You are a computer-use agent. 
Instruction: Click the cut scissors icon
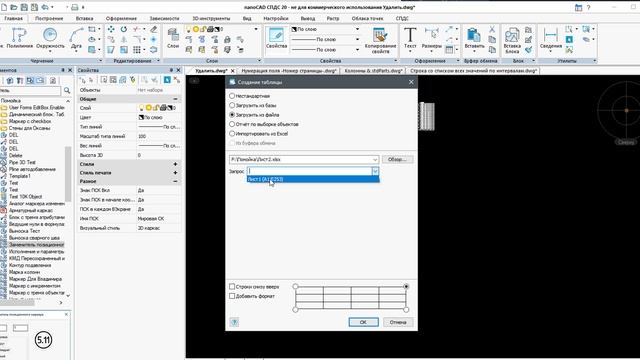[x=492, y=29]
